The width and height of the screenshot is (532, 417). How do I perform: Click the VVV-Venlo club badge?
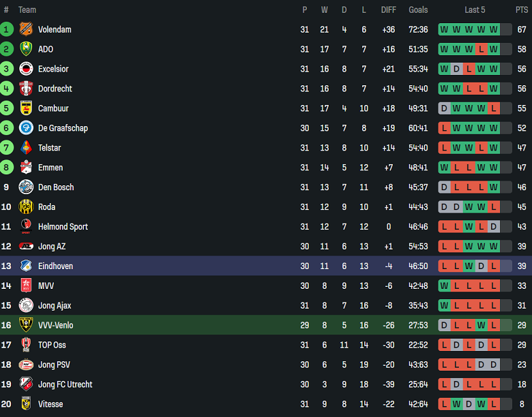click(x=26, y=326)
